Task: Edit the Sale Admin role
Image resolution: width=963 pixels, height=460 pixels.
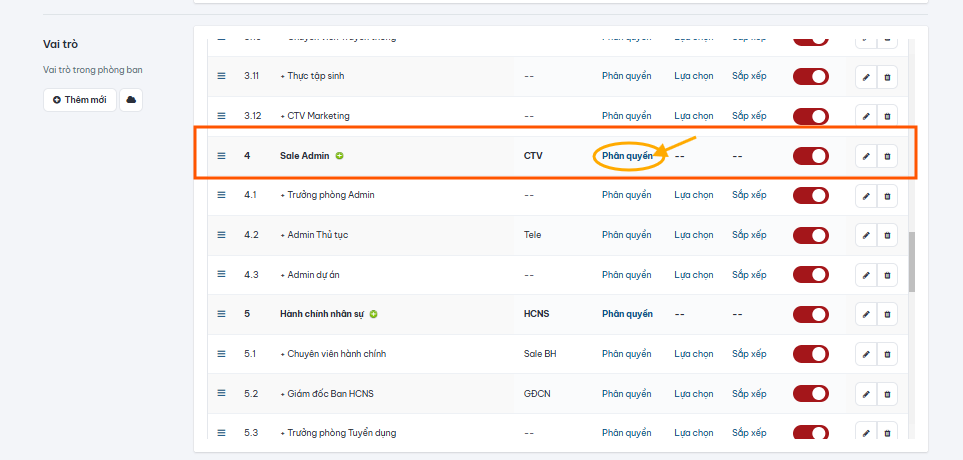Action: coord(866,156)
